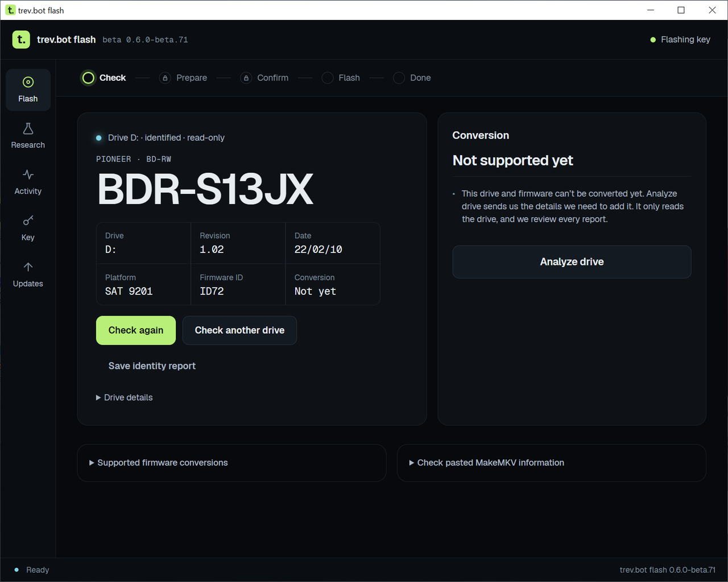Click Analyze drive button
Screen dimensions: 728x582
[x=572, y=262]
